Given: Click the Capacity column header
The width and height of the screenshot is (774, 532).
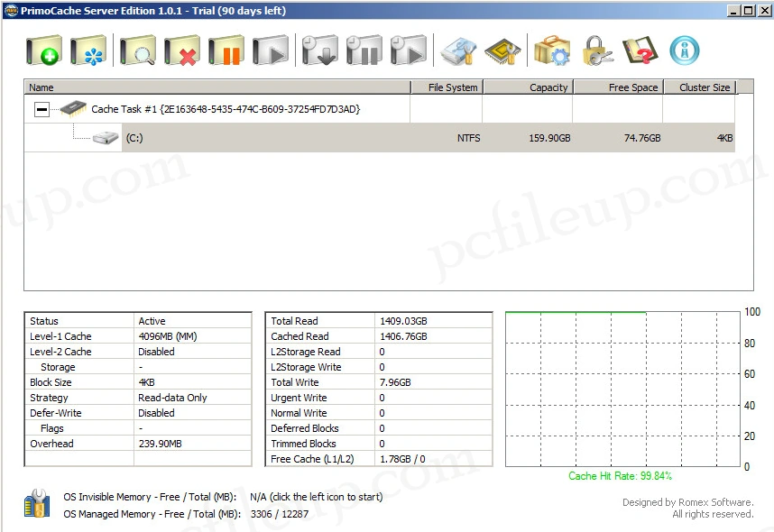Looking at the screenshot, I should tap(528, 87).
